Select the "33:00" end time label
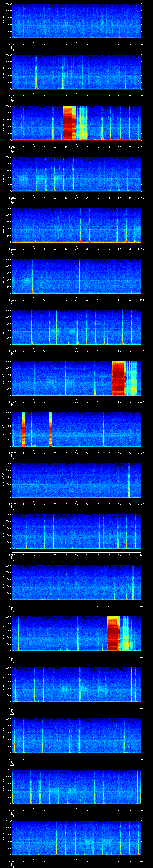The image size is (153, 868). coord(141,555)
